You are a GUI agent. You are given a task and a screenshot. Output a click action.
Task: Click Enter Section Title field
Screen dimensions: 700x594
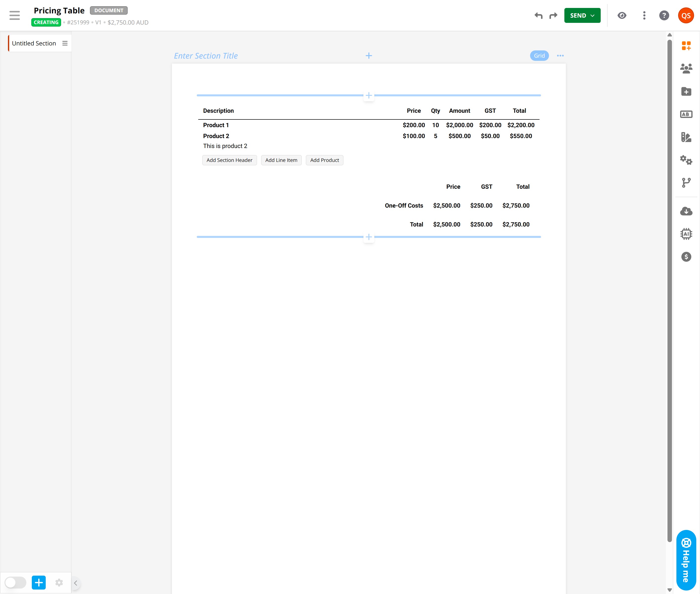tap(206, 56)
